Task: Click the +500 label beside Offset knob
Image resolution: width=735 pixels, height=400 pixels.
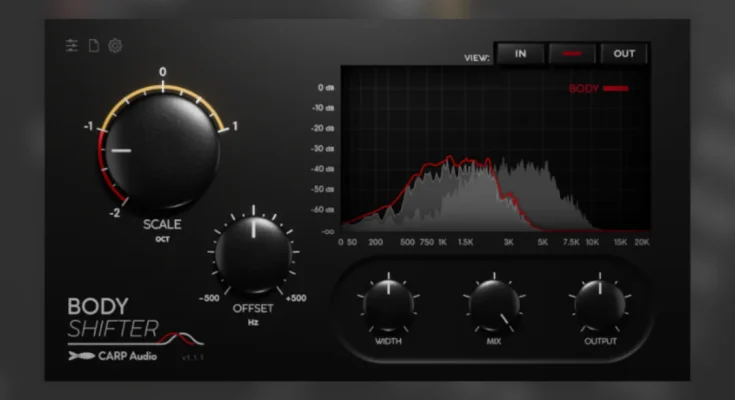Action: (x=295, y=298)
